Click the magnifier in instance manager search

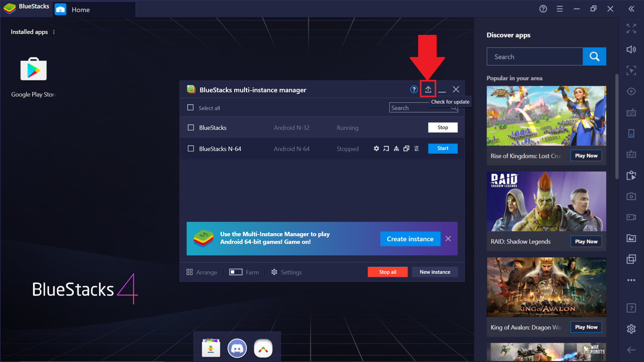pyautogui.click(x=454, y=108)
